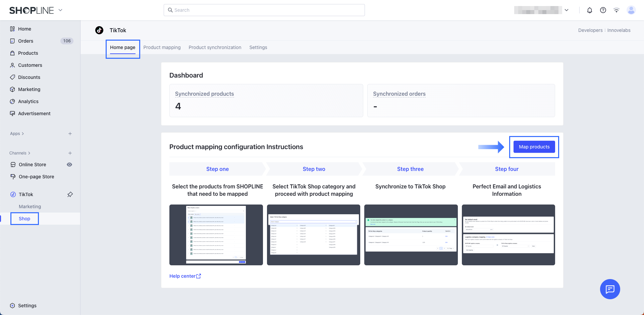Switch to the Home page tab
This screenshot has width=644, height=315.
[x=123, y=47]
